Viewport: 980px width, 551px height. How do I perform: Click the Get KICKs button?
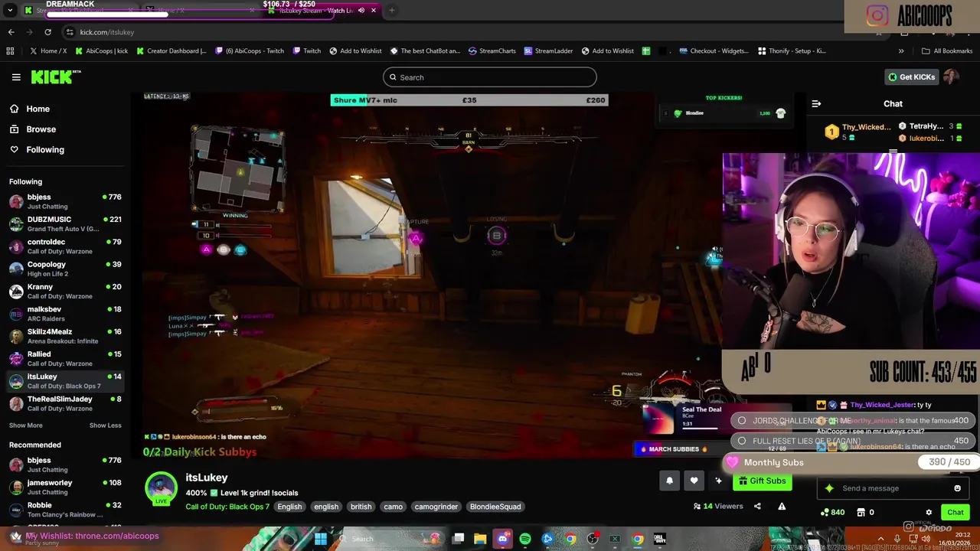[911, 77]
